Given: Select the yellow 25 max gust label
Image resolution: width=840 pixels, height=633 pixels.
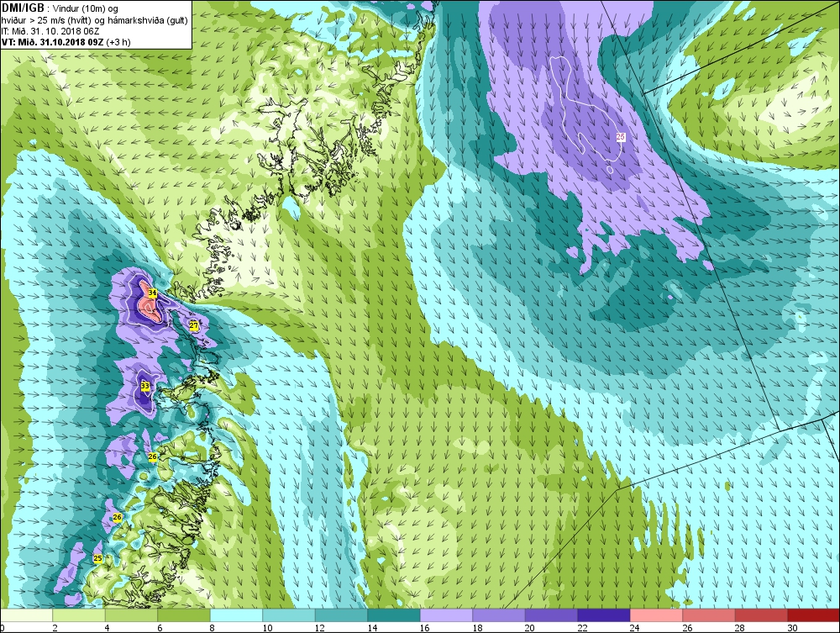Looking at the screenshot, I should point(98,558).
